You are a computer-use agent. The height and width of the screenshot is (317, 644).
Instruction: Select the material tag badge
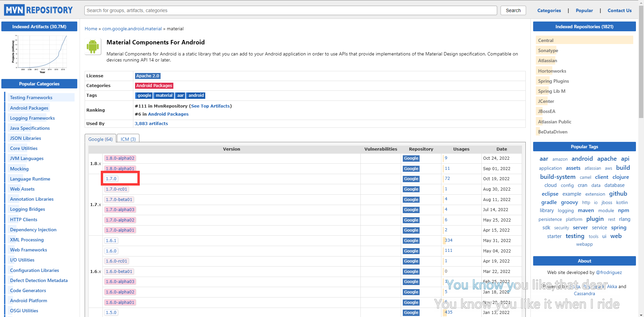[x=164, y=95]
